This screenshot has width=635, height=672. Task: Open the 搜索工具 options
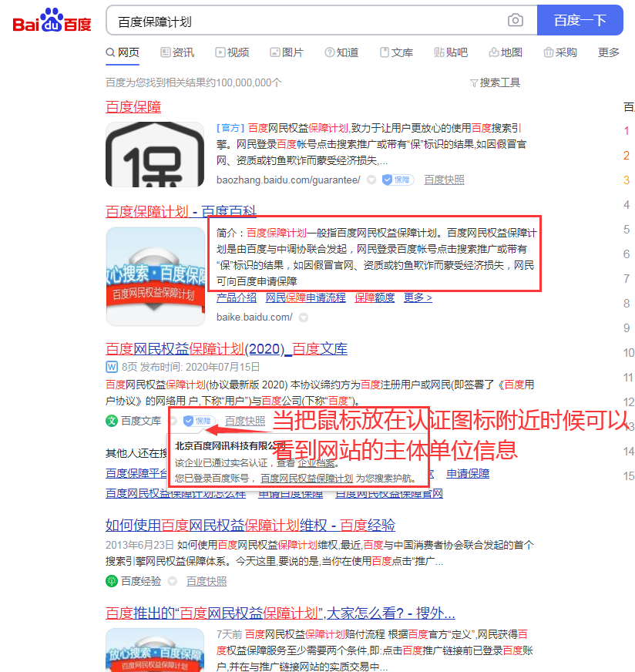(502, 82)
